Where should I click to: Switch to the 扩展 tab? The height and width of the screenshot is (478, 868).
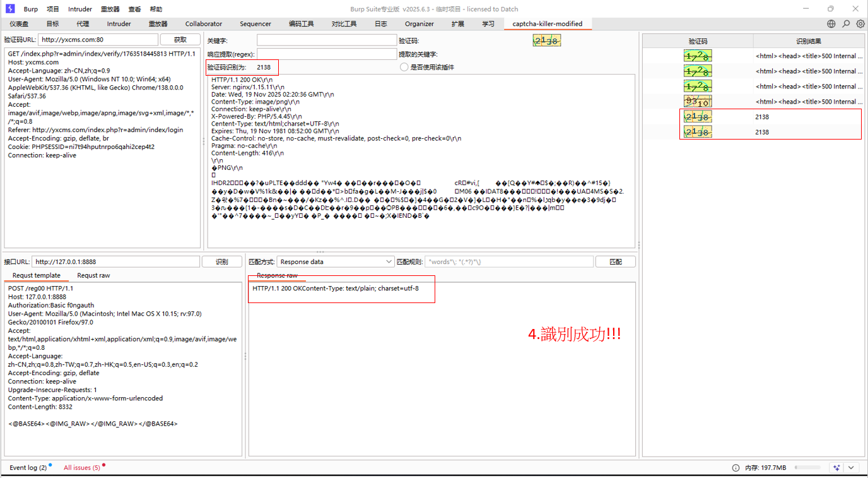[458, 24]
